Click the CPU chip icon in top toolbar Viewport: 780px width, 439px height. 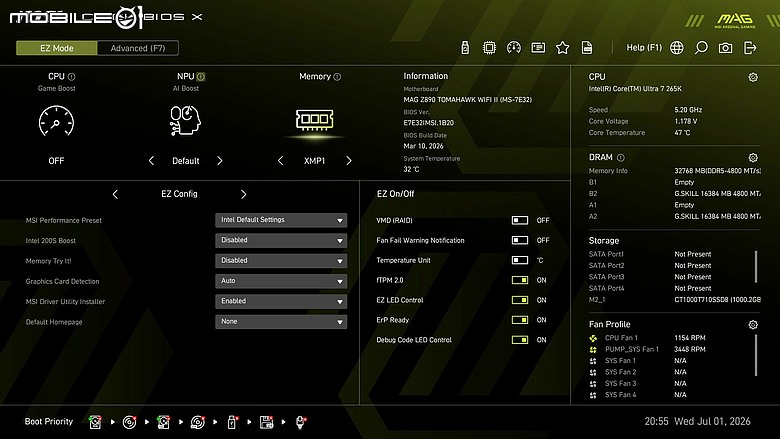[x=489, y=48]
